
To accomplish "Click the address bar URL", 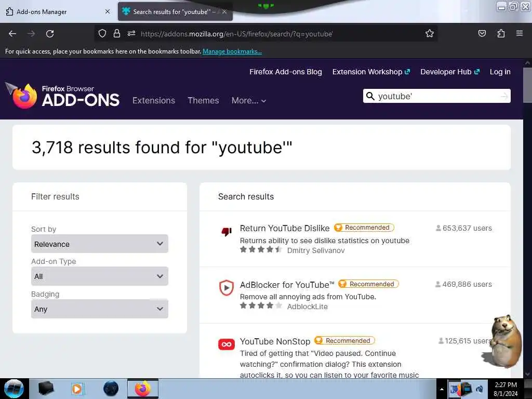I will [236, 34].
